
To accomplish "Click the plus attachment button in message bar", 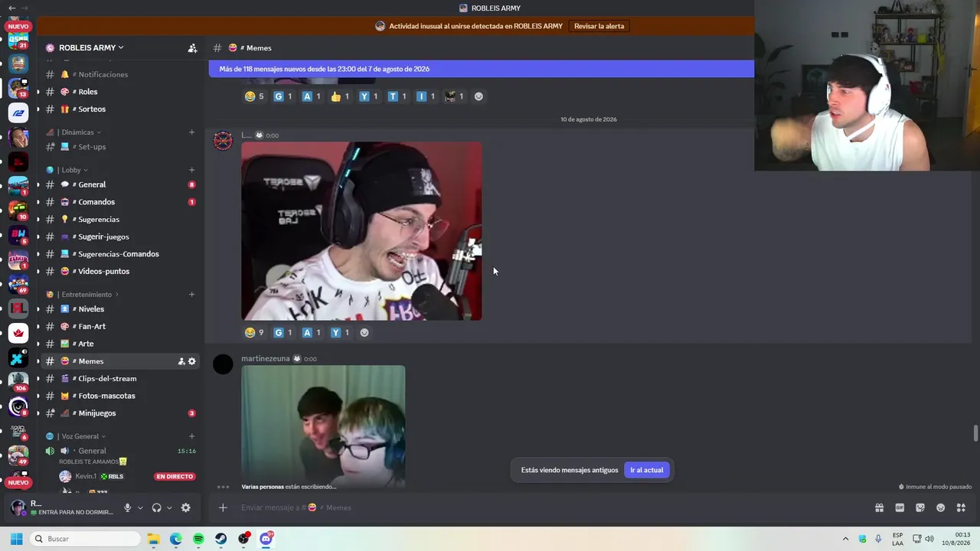I will (223, 507).
